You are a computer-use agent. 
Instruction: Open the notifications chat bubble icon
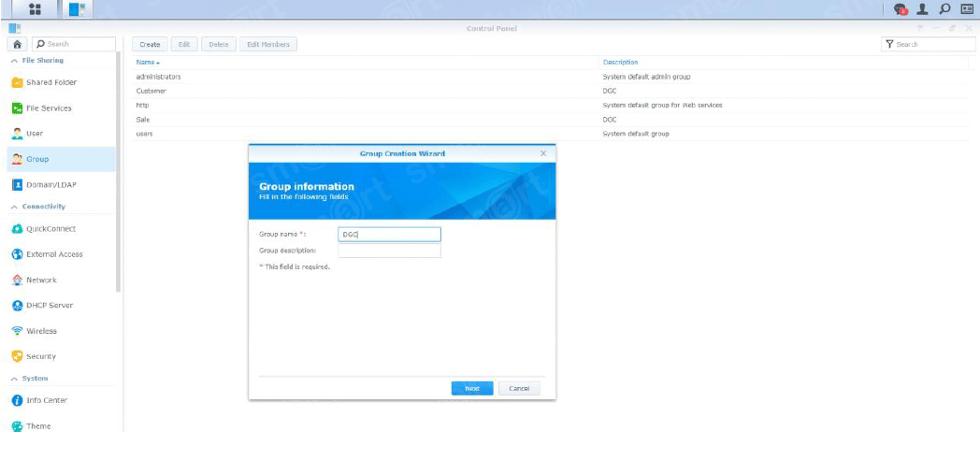tap(901, 8)
